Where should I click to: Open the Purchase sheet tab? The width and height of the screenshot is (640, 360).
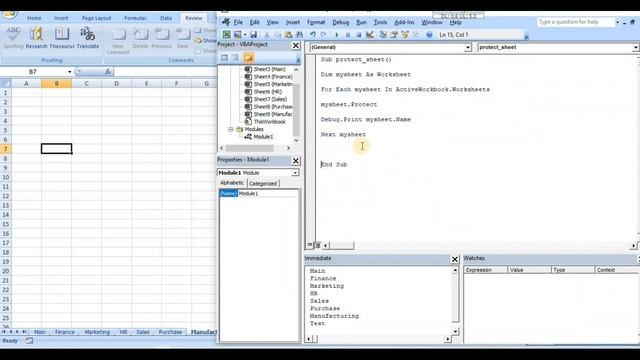click(x=170, y=332)
